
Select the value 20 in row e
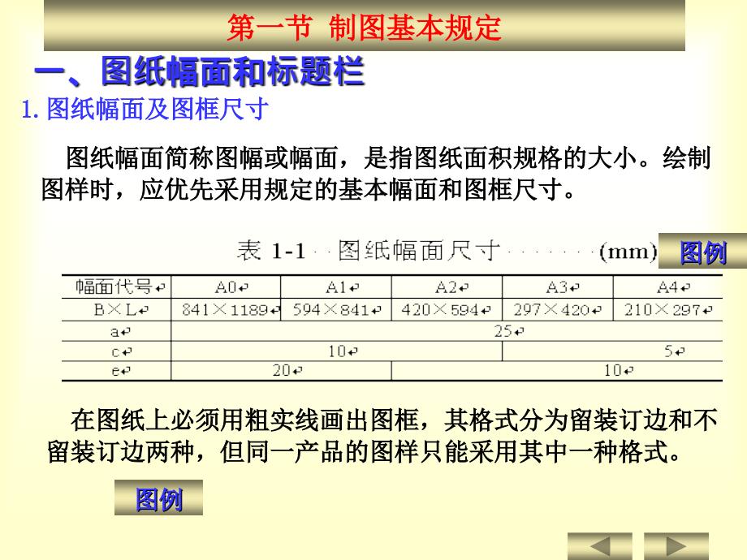pos(282,371)
